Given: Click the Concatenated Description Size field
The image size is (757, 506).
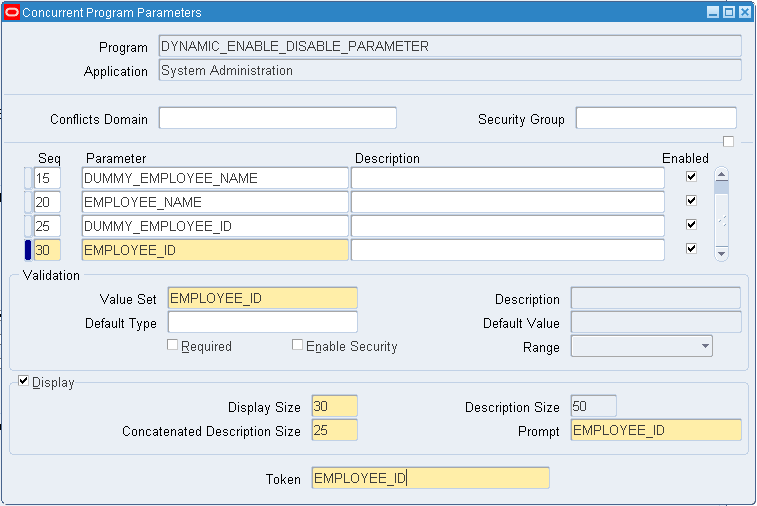Looking at the screenshot, I should point(335,430).
